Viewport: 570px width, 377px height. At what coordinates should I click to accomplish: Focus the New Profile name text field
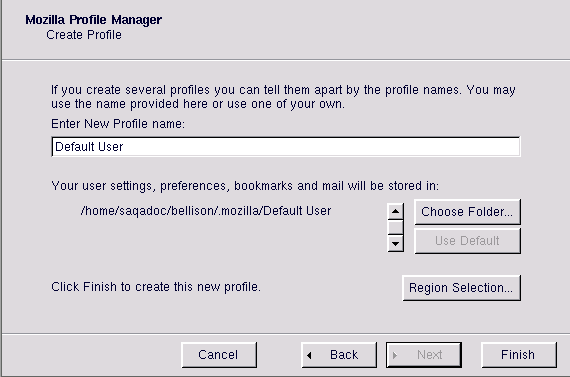(x=286, y=147)
